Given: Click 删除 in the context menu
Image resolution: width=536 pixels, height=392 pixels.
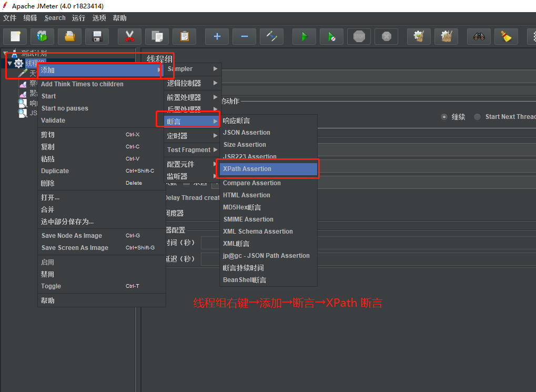Looking at the screenshot, I should pyautogui.click(x=102, y=183).
